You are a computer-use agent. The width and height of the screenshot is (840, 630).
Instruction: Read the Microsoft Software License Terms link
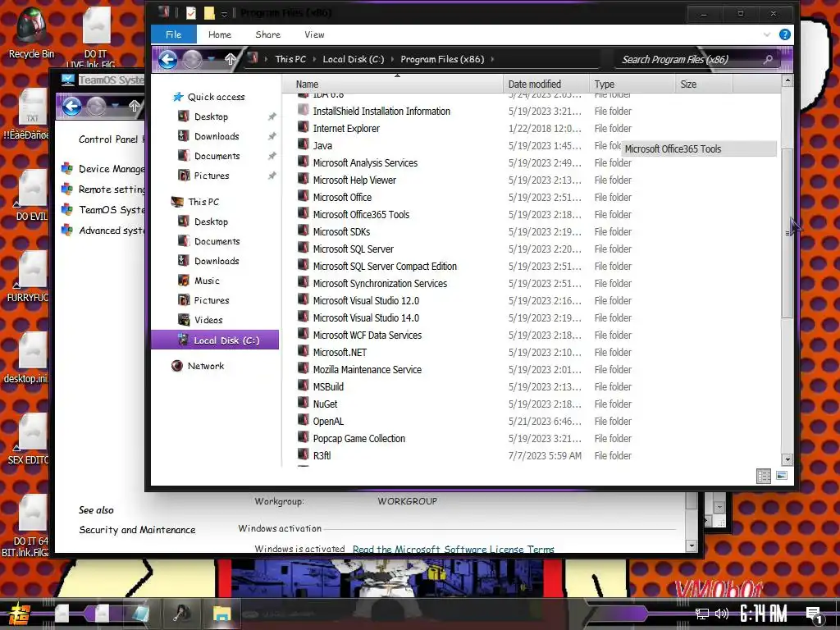[453, 549]
